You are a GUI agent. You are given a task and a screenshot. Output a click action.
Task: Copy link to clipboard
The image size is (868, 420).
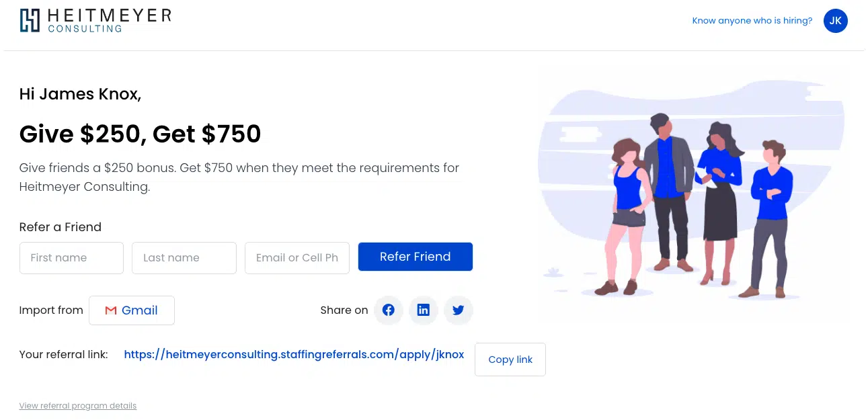(x=510, y=360)
